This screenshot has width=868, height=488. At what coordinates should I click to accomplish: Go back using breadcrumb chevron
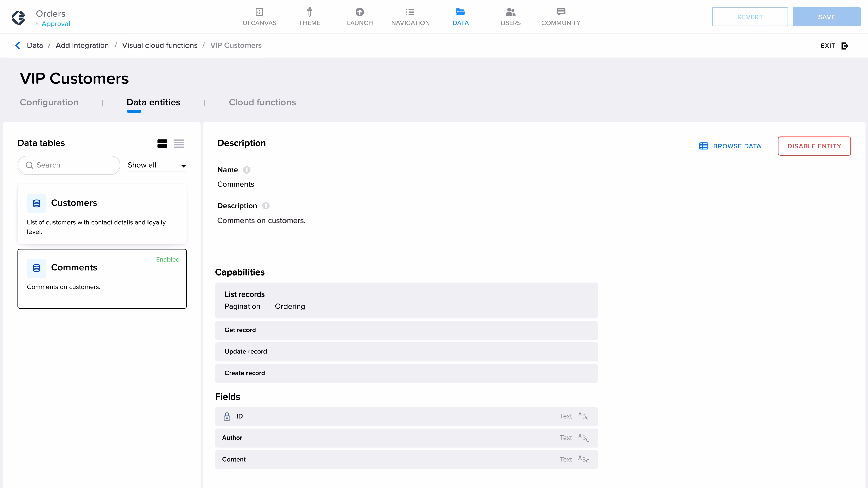pyautogui.click(x=18, y=45)
